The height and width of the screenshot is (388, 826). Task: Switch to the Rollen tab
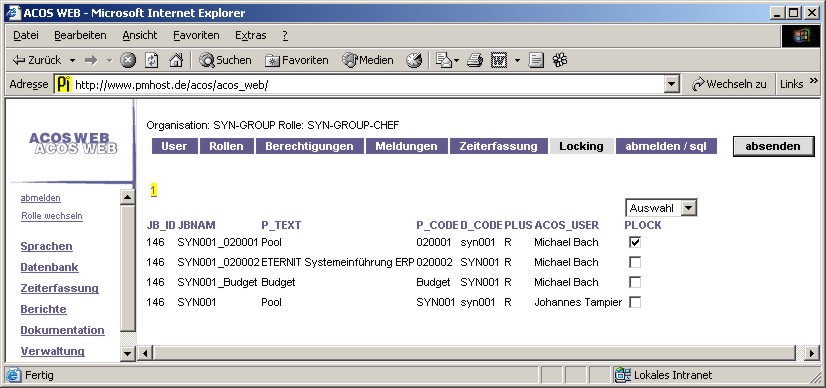(227, 146)
